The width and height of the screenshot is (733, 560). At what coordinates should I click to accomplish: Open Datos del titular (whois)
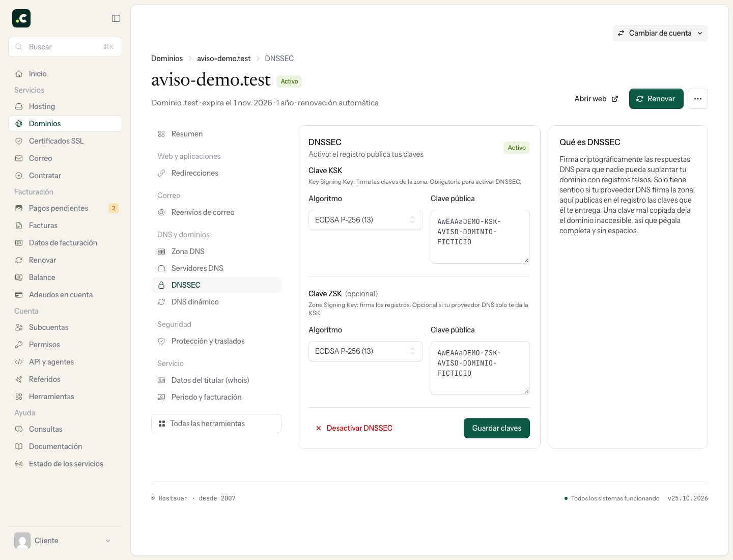(x=216, y=380)
